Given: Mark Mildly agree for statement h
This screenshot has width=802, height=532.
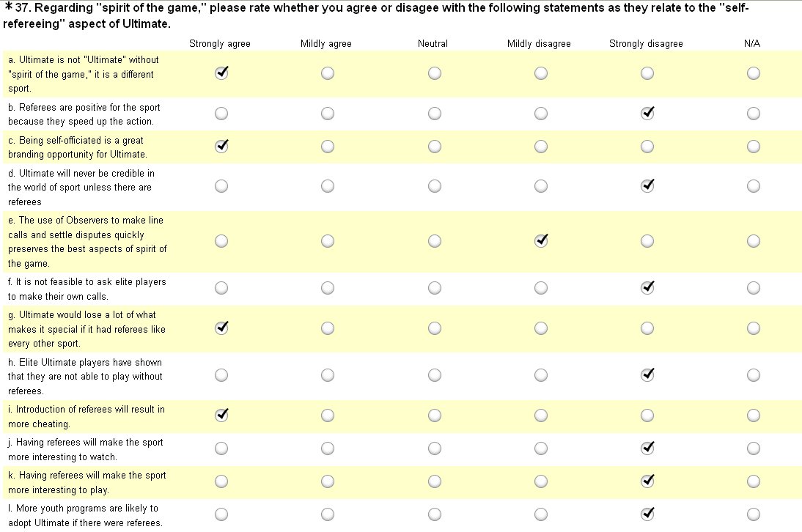Looking at the screenshot, I should pyautogui.click(x=327, y=375).
